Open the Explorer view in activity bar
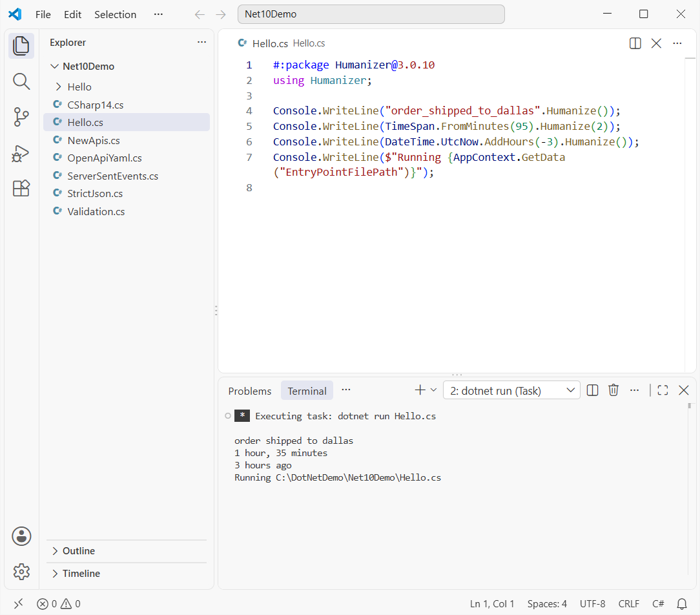 21,46
